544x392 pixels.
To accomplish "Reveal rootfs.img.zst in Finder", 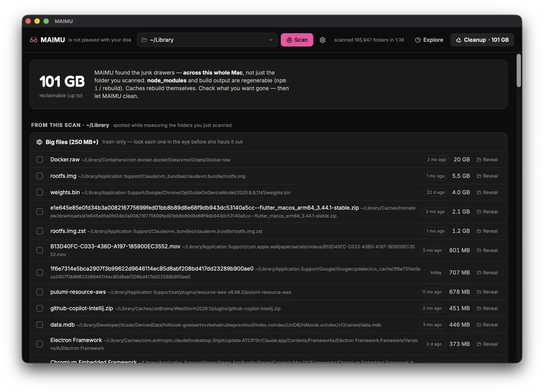I will (x=487, y=231).
